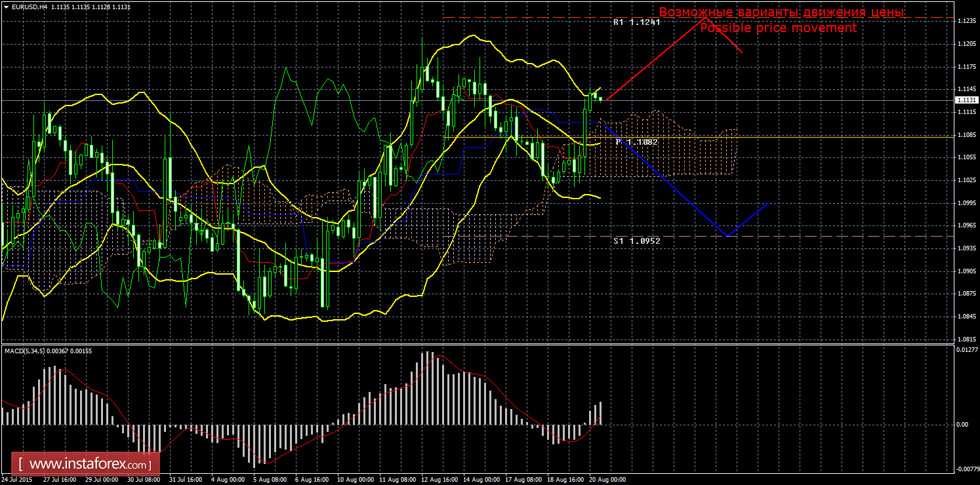Click the 24 Jul 2015 time label
Viewport: 980px width, 485px height.
point(16,479)
